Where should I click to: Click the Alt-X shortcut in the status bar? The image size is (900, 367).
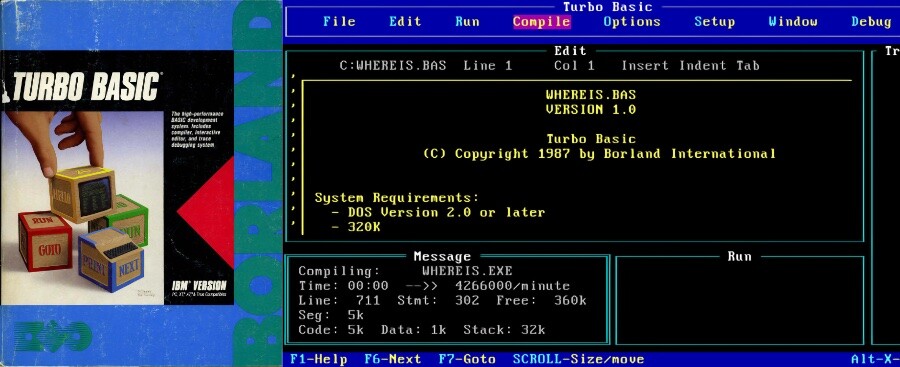coord(875,360)
